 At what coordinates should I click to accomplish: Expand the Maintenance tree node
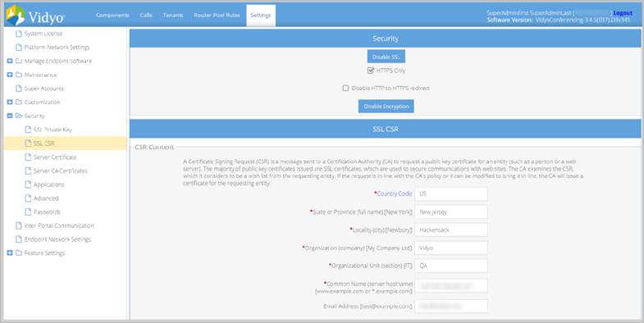[10, 75]
